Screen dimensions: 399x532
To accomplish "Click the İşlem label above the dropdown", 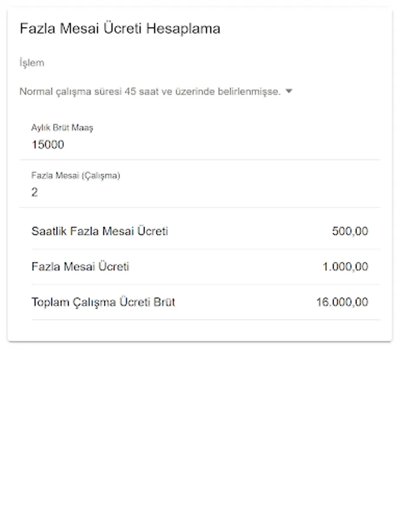I will 32,63.
